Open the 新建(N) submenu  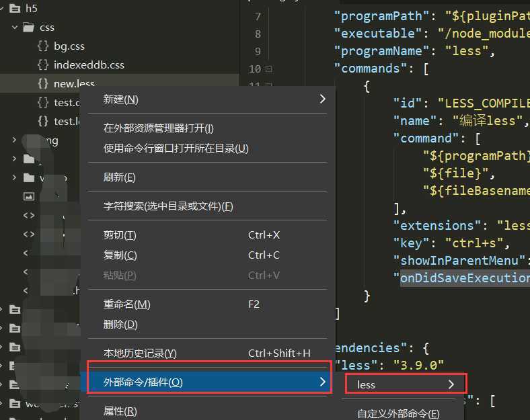tap(207, 99)
